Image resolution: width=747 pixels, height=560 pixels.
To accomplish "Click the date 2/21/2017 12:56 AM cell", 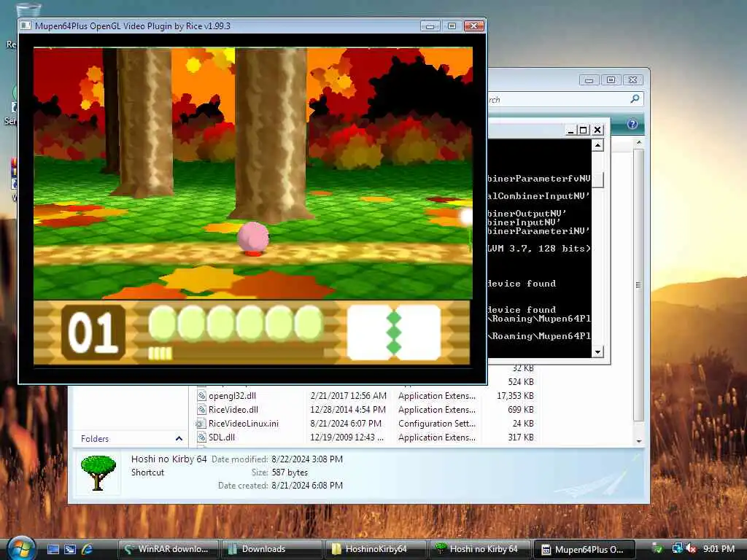I will 348,396.
